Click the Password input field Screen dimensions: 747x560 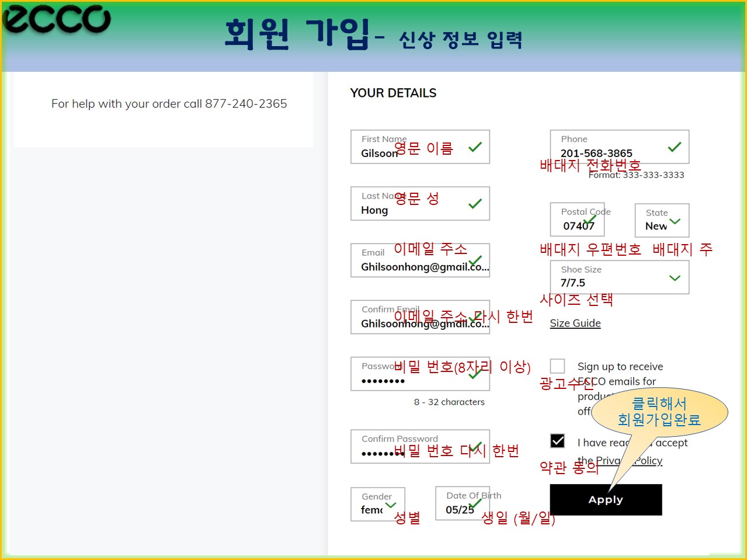point(420,374)
